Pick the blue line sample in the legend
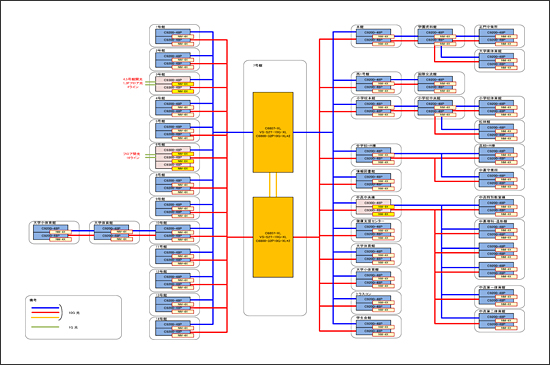Image resolution: width=550 pixels, height=365 pixels. pyautogui.click(x=45, y=308)
